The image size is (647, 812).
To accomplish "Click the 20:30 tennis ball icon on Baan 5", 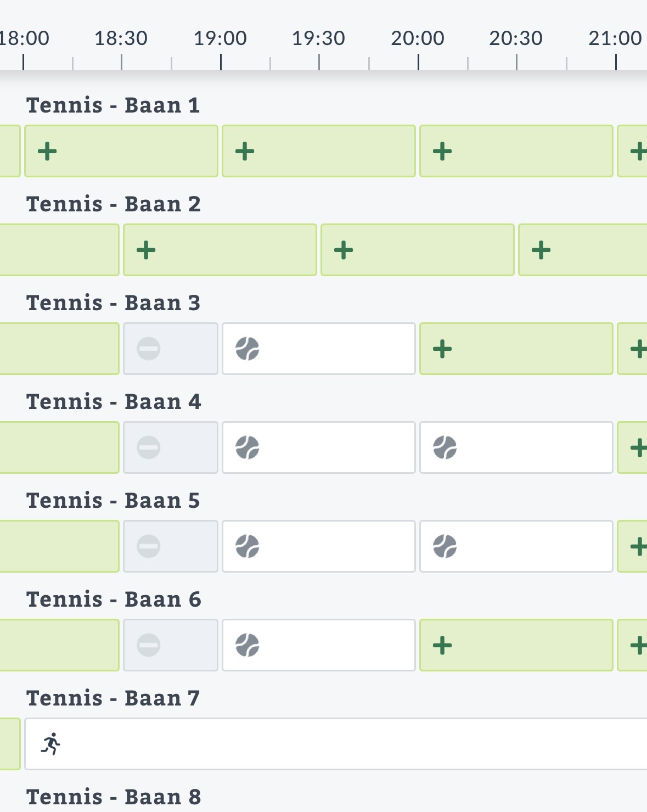I will tap(445, 546).
